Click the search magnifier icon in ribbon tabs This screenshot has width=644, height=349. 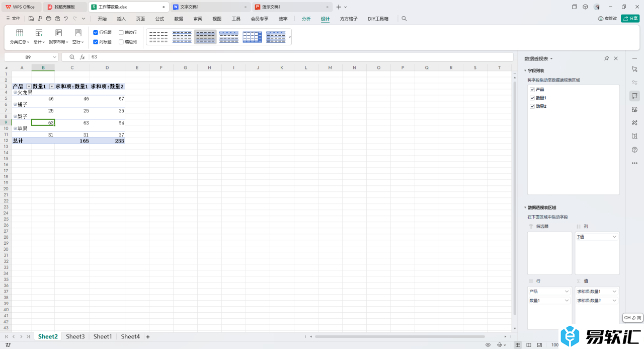(404, 19)
